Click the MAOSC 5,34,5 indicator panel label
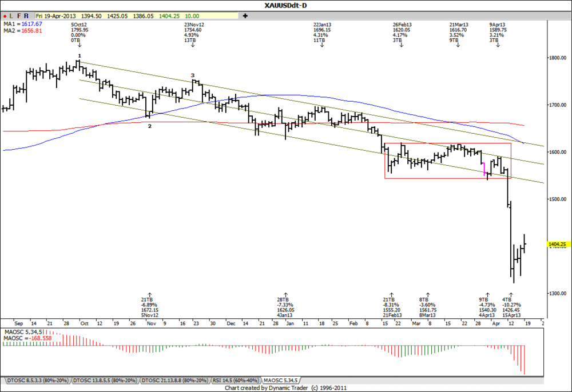This screenshot has height=392, width=572. tap(23, 332)
